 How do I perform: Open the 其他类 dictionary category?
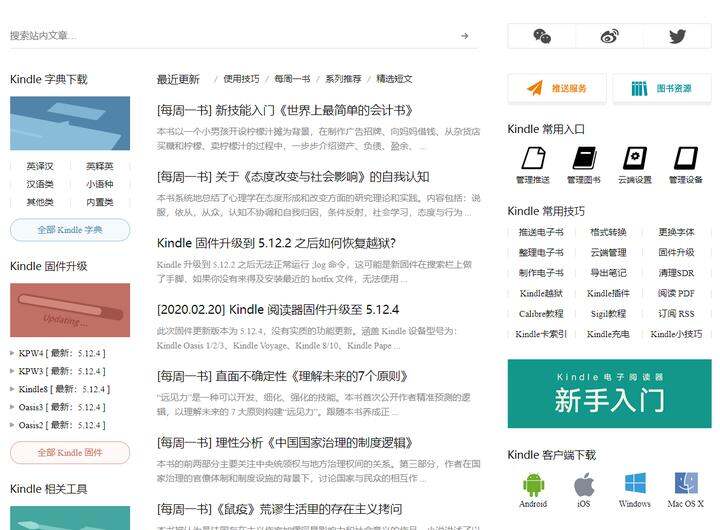click(x=40, y=202)
